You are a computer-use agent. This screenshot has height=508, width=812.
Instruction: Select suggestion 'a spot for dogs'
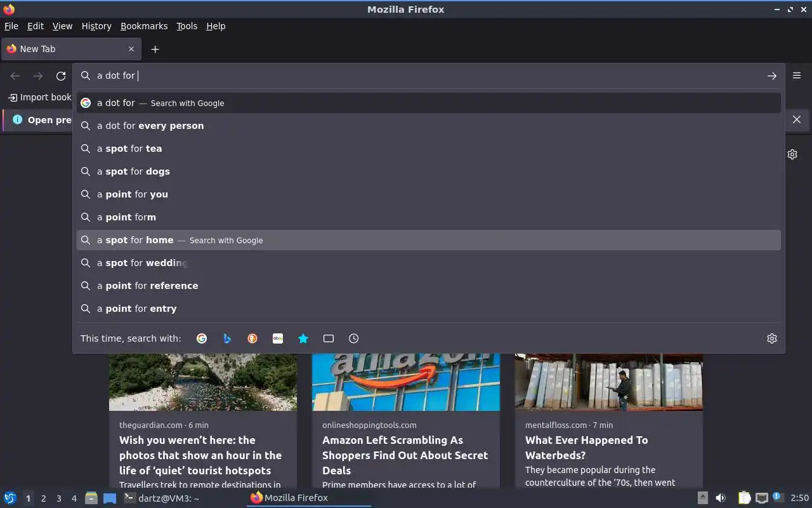point(429,171)
